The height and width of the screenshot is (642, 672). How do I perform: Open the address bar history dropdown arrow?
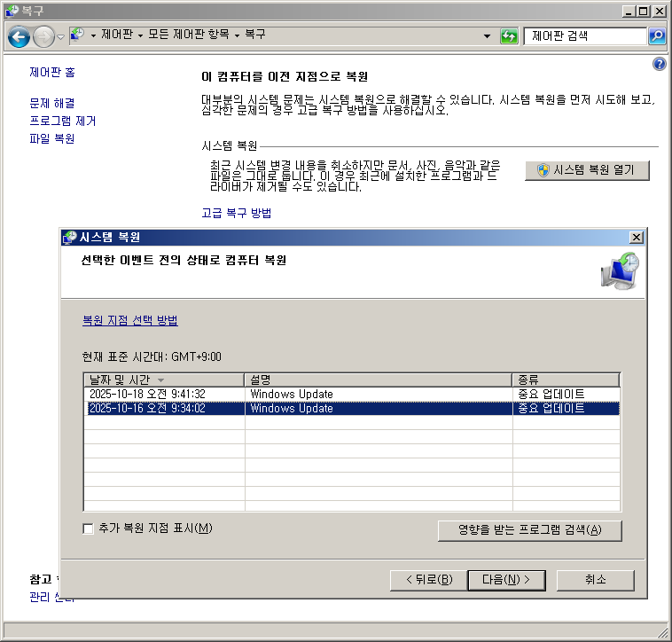[x=487, y=36]
